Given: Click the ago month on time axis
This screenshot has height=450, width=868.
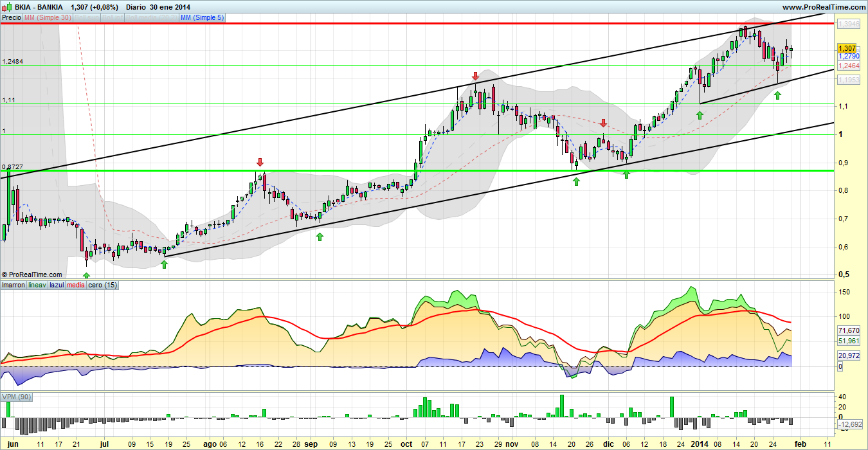Looking at the screenshot, I should (209, 444).
